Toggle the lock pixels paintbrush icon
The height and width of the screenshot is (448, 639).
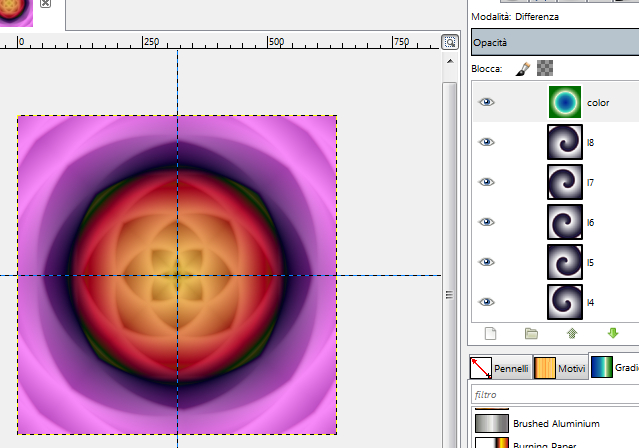point(522,68)
